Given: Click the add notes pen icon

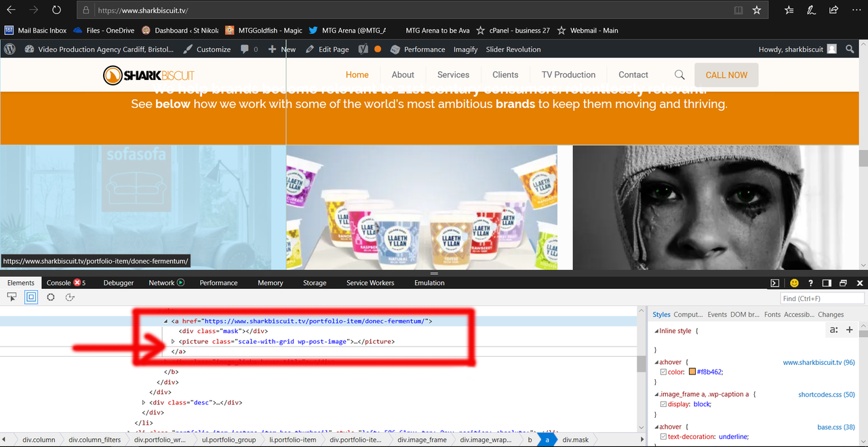Looking at the screenshot, I should point(811,10).
